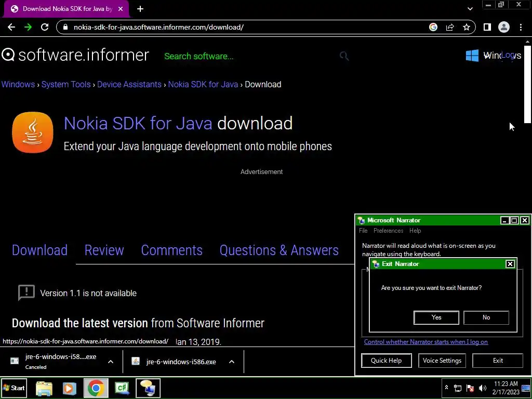
Task: Open the tab search dropdown
Action: tap(470, 9)
